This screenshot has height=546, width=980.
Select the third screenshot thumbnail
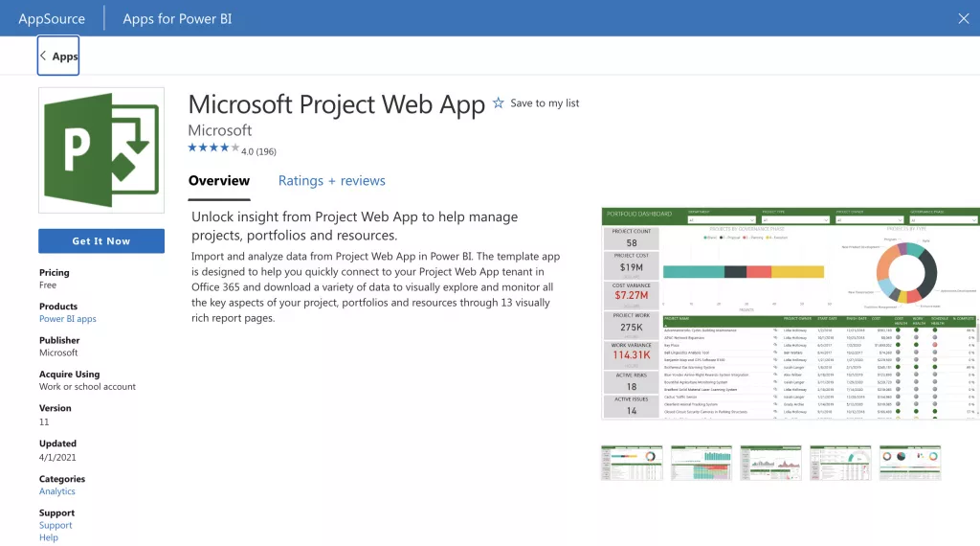pyautogui.click(x=770, y=463)
